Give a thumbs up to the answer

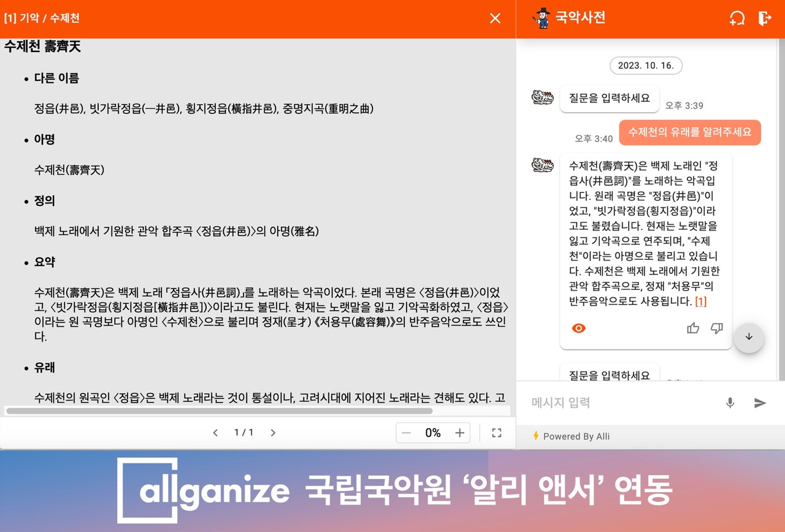pyautogui.click(x=693, y=328)
